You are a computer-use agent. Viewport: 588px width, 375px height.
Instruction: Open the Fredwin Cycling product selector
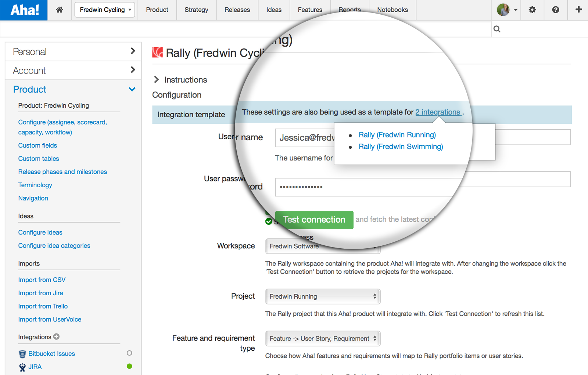[x=104, y=10]
